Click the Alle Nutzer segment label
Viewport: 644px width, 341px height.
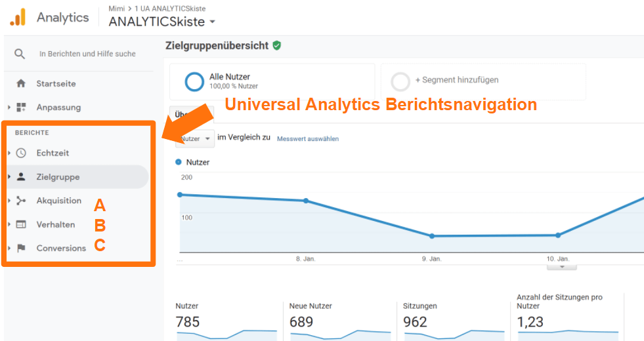pyautogui.click(x=230, y=77)
